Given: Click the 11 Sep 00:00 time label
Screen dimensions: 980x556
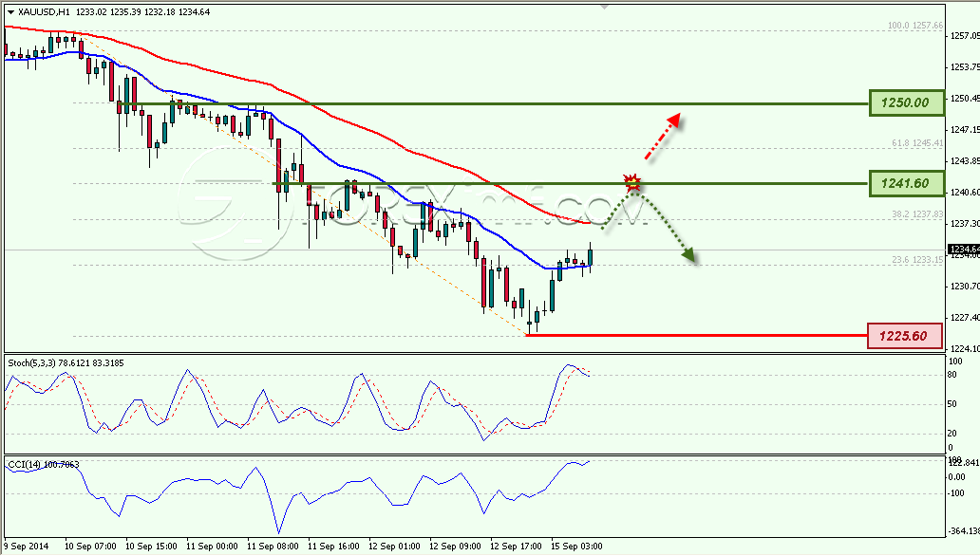Looking at the screenshot, I should [212, 546].
